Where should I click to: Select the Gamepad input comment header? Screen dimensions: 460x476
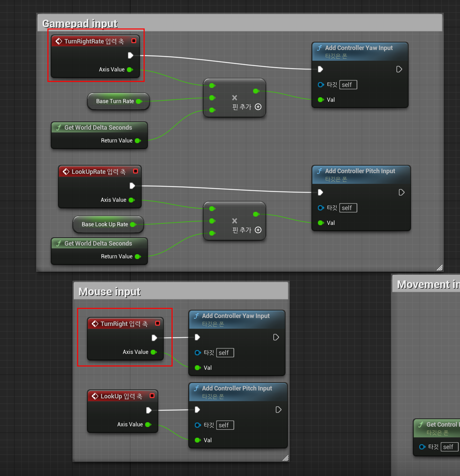tap(80, 23)
